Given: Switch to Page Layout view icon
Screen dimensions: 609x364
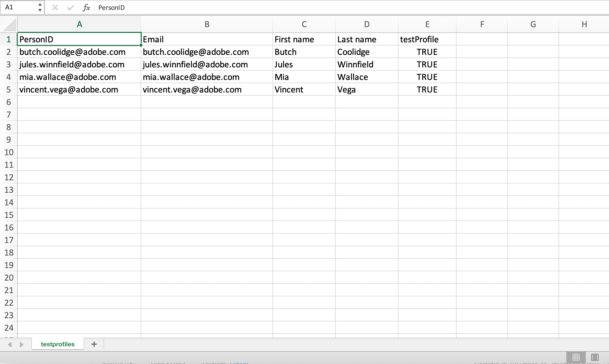Looking at the screenshot, I should 595,357.
